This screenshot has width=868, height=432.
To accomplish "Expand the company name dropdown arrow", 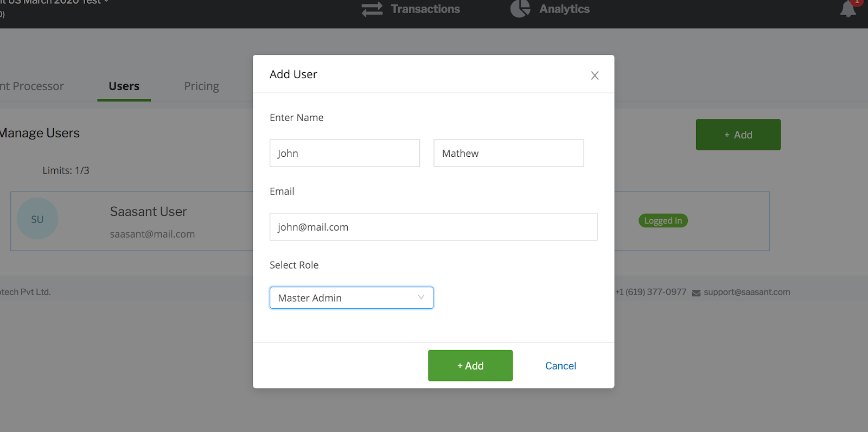I will tap(106, 2).
